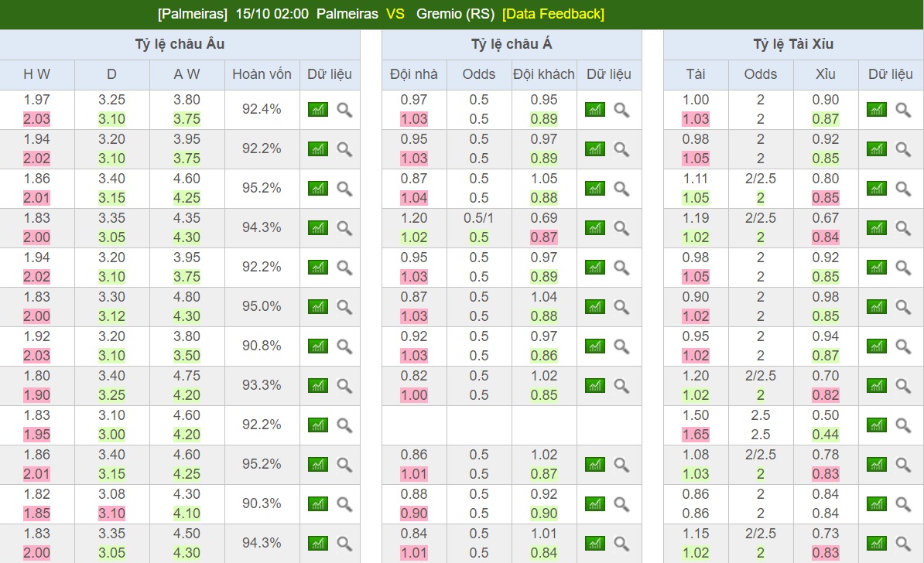This screenshot has width=924, height=563.
Task: Click Asian odds magnifier for 1.20 0.5/1 row
Action: 621,228
